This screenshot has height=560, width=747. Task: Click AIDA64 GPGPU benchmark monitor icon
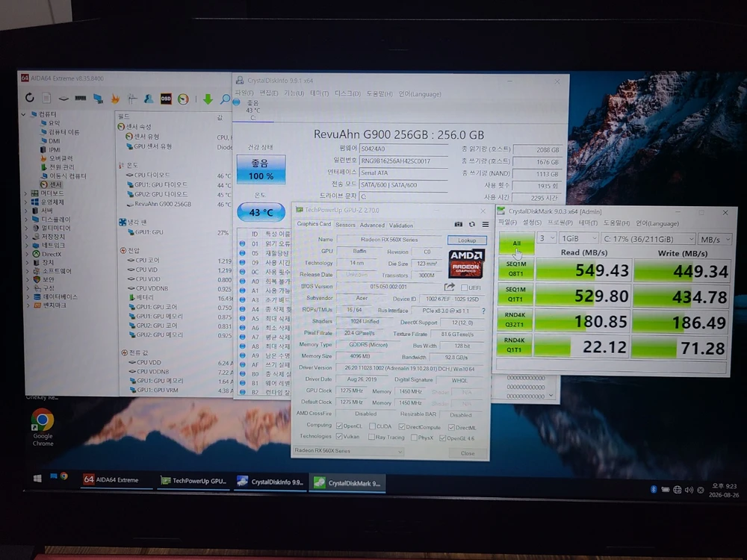tap(98, 98)
